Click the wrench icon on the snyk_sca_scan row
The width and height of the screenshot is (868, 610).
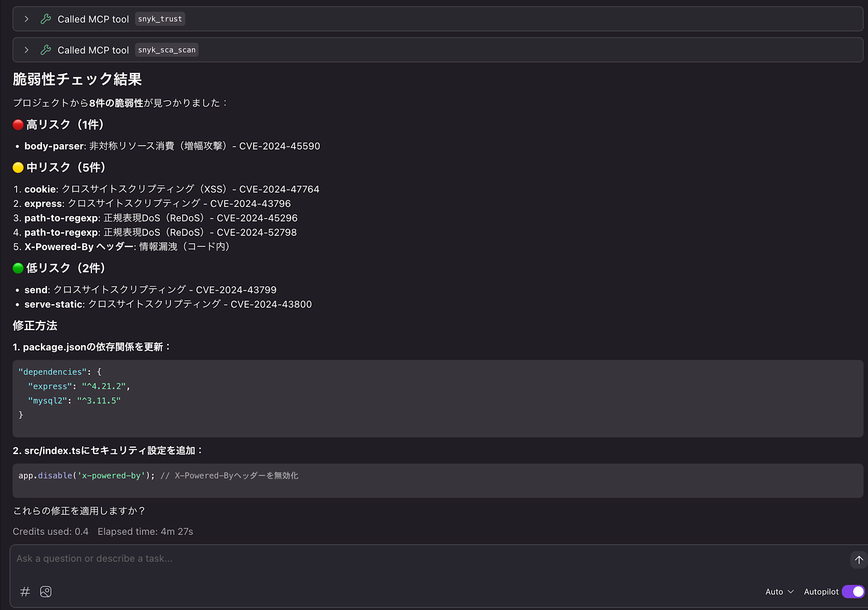(46, 50)
